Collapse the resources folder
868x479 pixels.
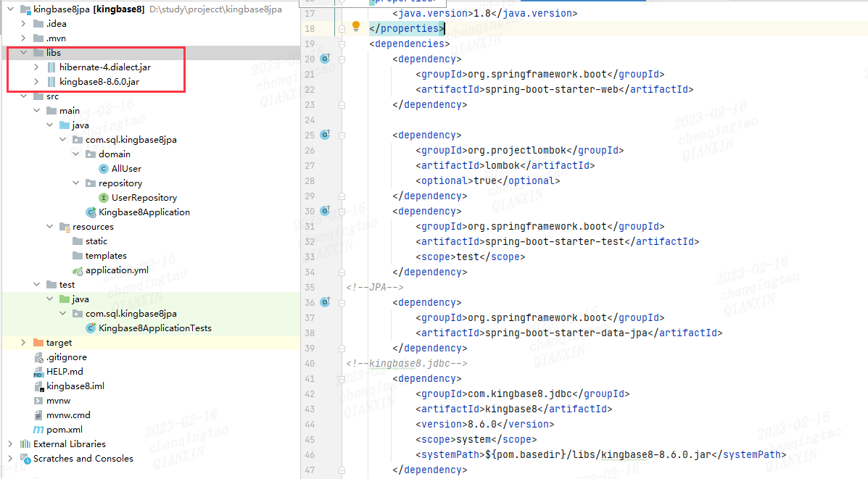point(50,226)
